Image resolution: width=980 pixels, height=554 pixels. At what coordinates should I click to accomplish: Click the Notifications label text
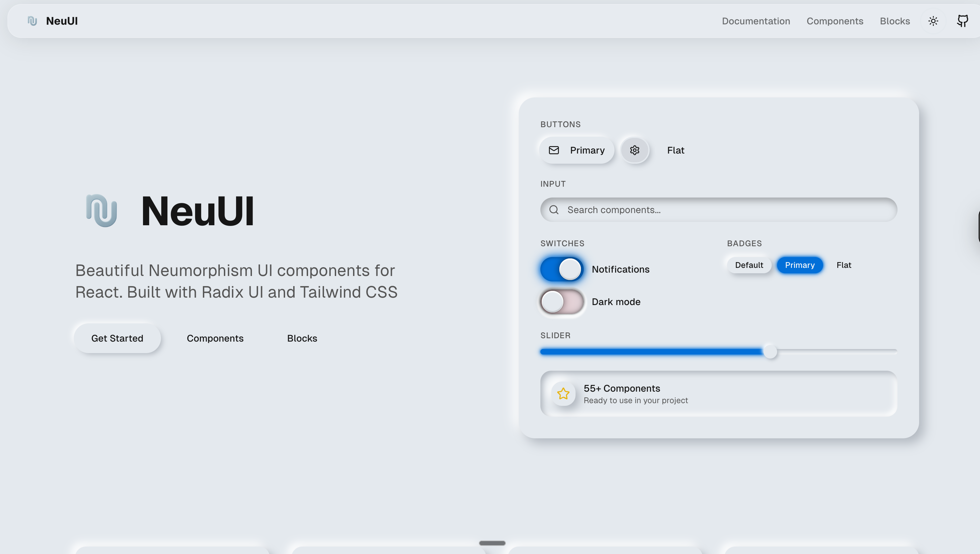pos(621,269)
